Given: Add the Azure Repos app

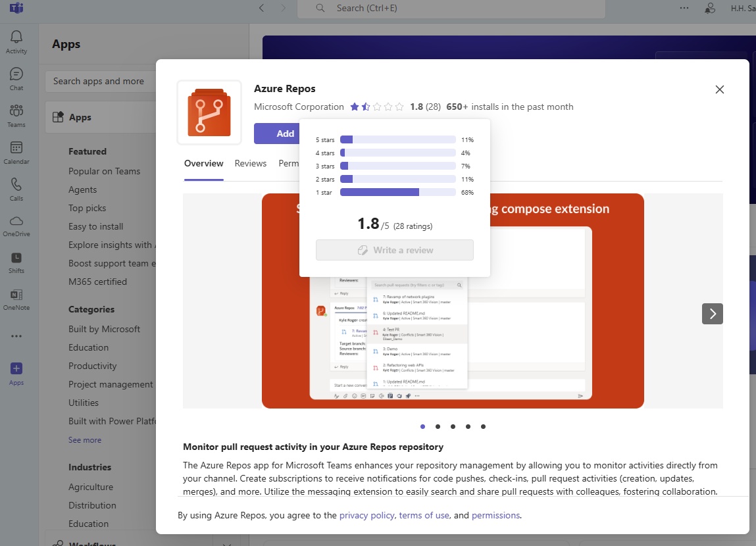Looking at the screenshot, I should (277, 134).
